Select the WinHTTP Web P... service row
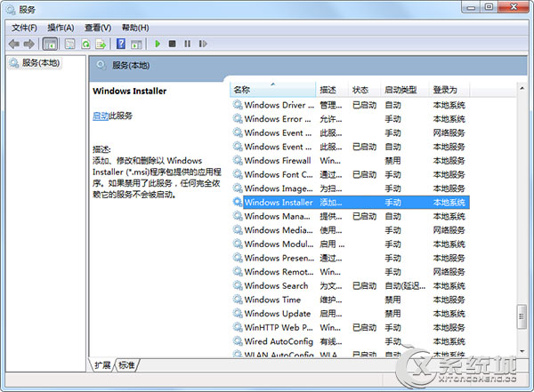The image size is (534, 392). 350,327
